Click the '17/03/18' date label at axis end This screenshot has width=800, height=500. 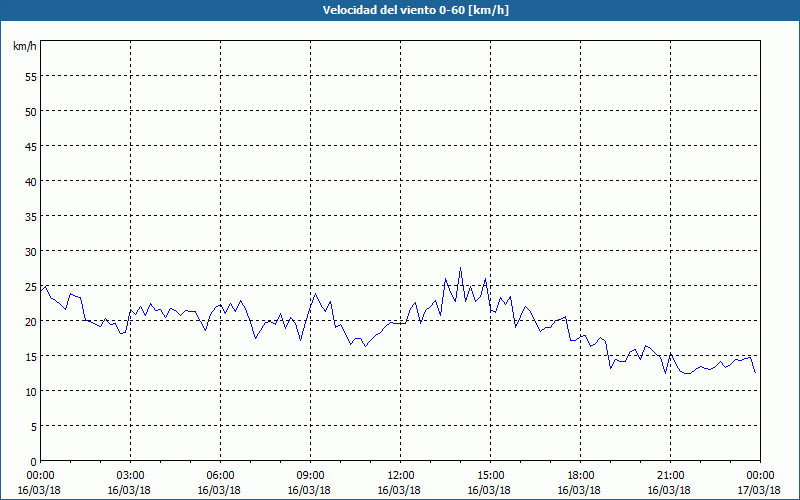759,490
